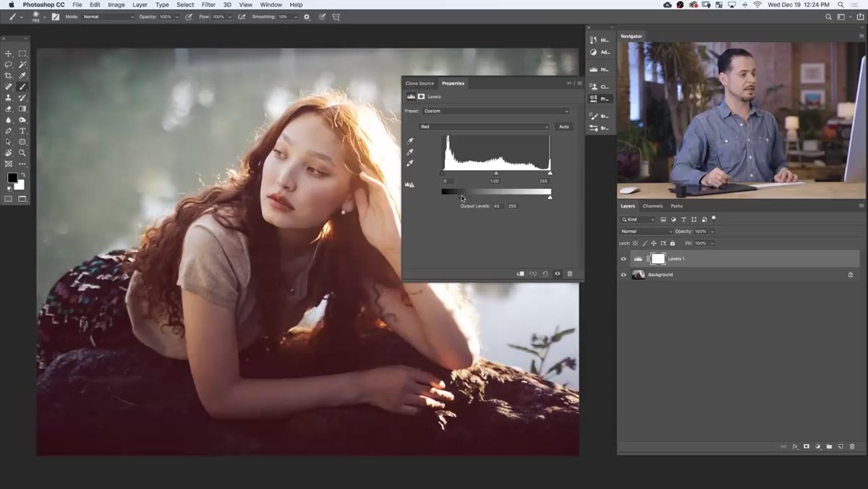
Task: Open layer Fill percentage dropdown
Action: point(712,243)
